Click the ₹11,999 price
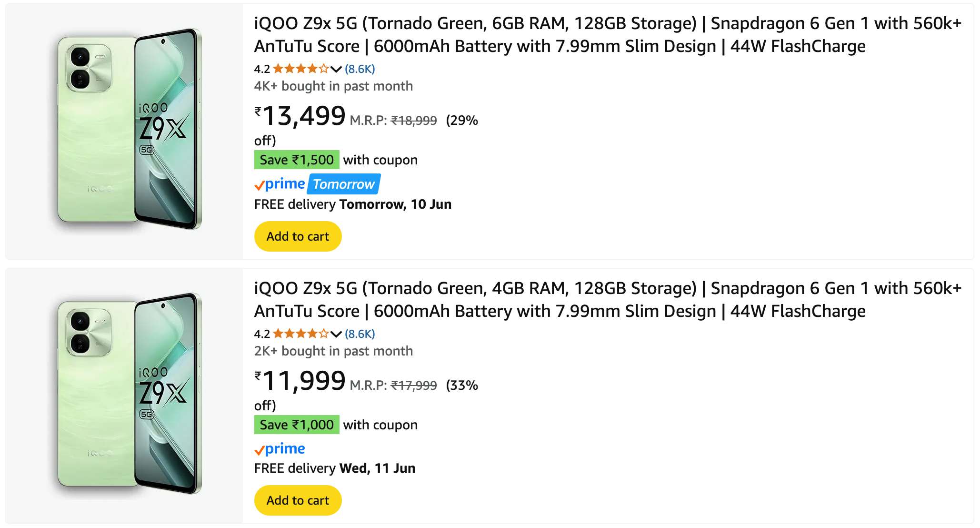The height and width of the screenshot is (528, 980). (x=300, y=381)
